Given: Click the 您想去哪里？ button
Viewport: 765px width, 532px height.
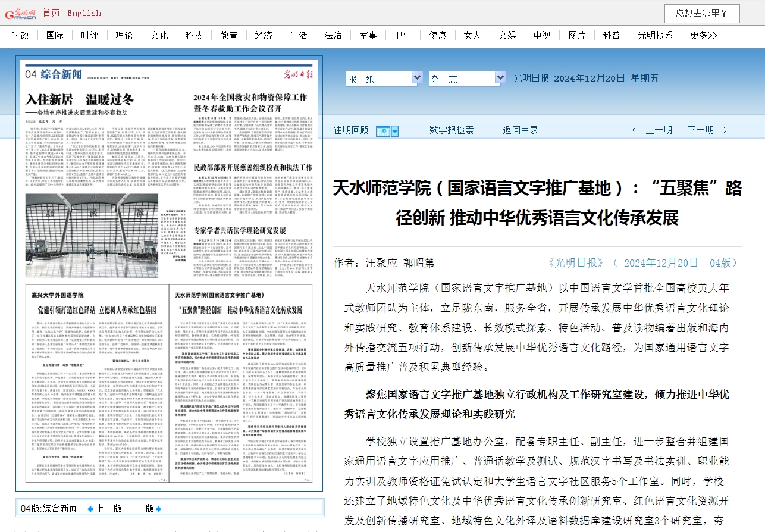Looking at the screenshot, I should [x=701, y=13].
